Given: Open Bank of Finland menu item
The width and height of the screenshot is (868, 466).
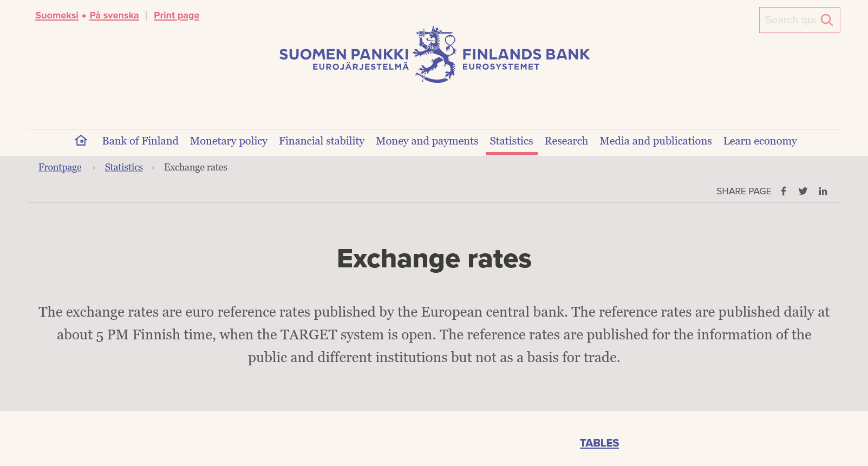Looking at the screenshot, I should [140, 141].
